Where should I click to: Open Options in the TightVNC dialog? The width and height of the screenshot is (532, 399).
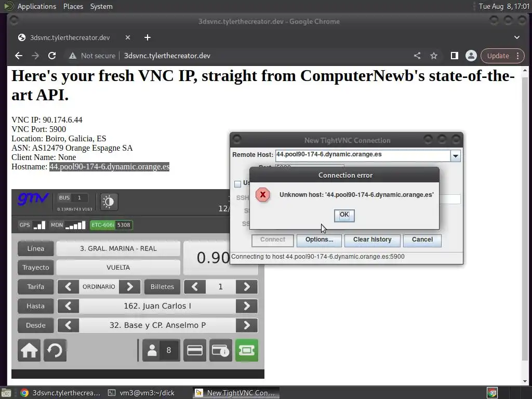point(319,240)
